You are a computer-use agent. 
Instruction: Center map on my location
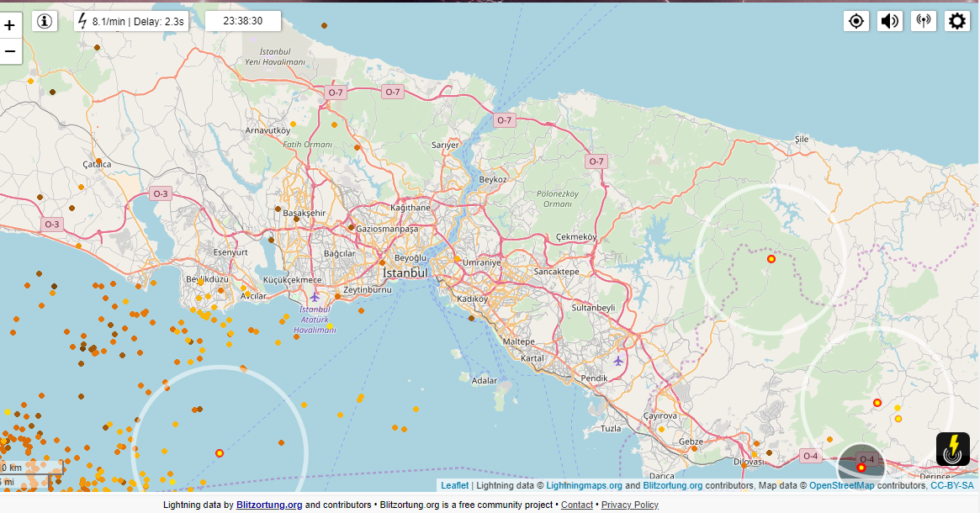tap(856, 21)
